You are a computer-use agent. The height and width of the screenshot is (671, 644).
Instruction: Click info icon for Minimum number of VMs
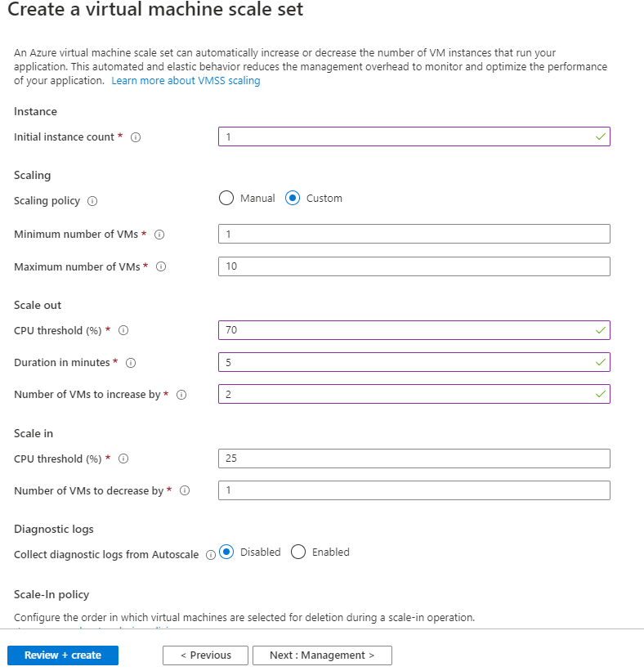coord(159,235)
